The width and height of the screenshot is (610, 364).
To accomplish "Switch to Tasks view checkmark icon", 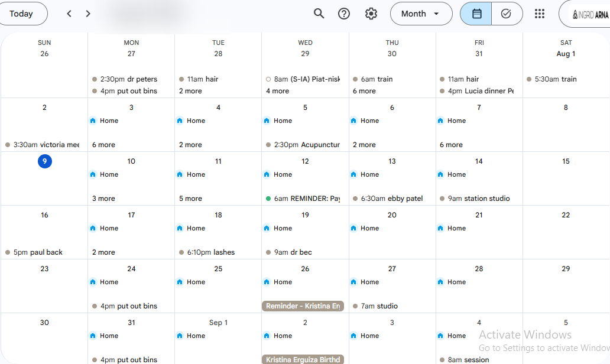I will pyautogui.click(x=507, y=14).
